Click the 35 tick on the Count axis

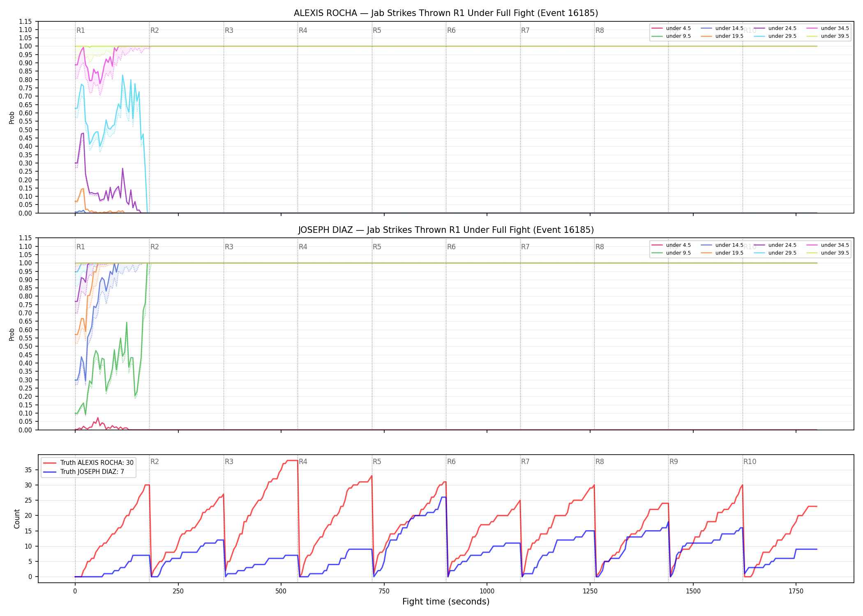click(x=28, y=470)
